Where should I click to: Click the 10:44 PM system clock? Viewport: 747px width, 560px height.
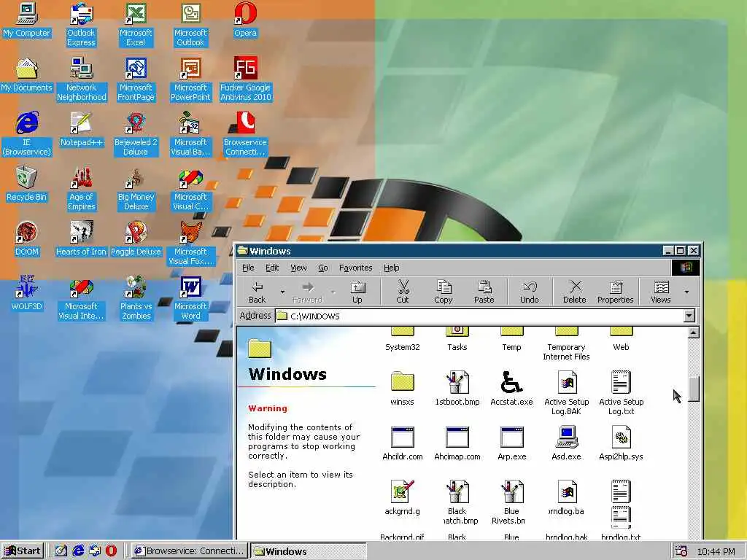pyautogui.click(x=716, y=551)
